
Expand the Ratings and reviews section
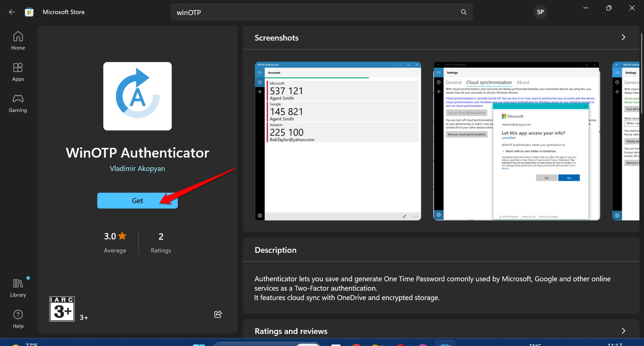624,331
